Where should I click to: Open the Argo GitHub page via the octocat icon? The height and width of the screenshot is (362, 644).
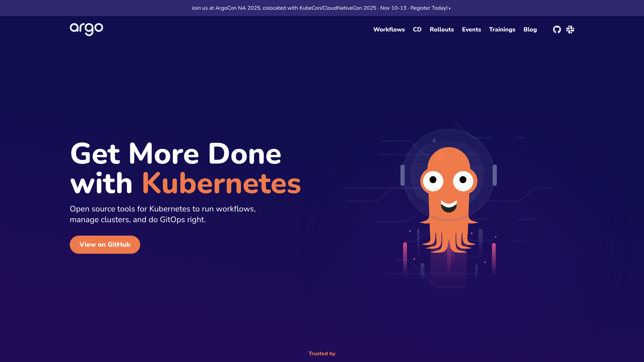pos(557,29)
